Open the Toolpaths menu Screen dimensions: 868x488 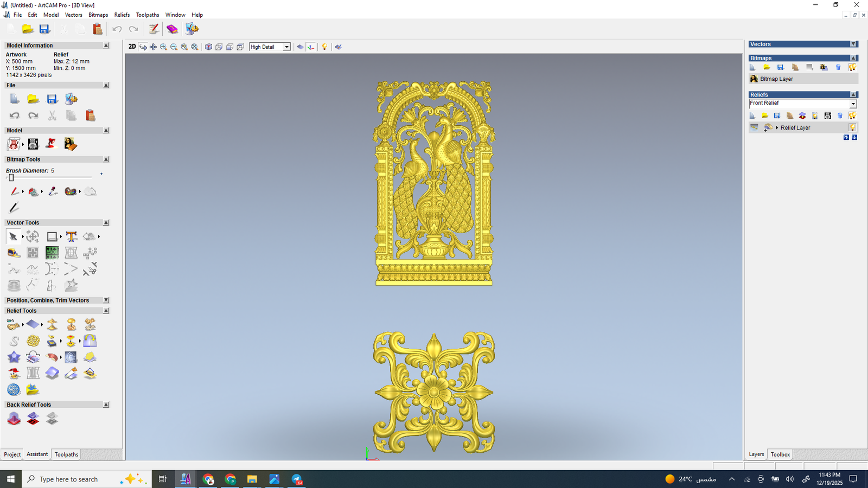(x=147, y=15)
